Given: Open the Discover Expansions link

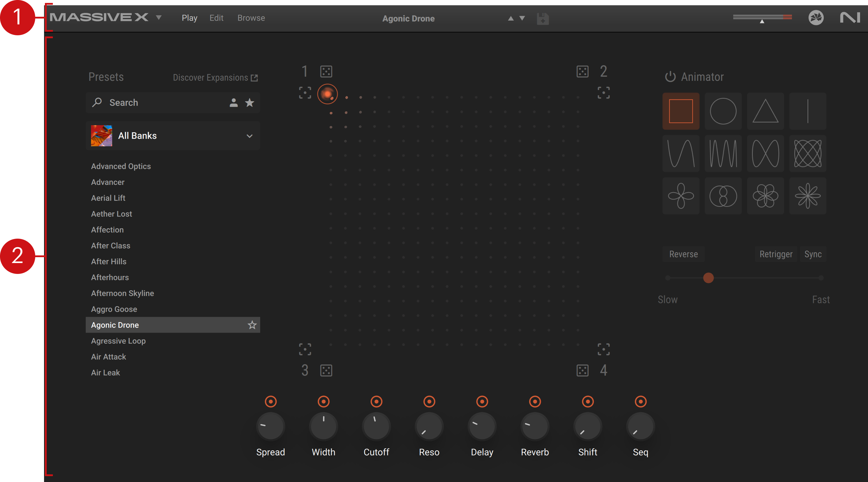Looking at the screenshot, I should 215,78.
